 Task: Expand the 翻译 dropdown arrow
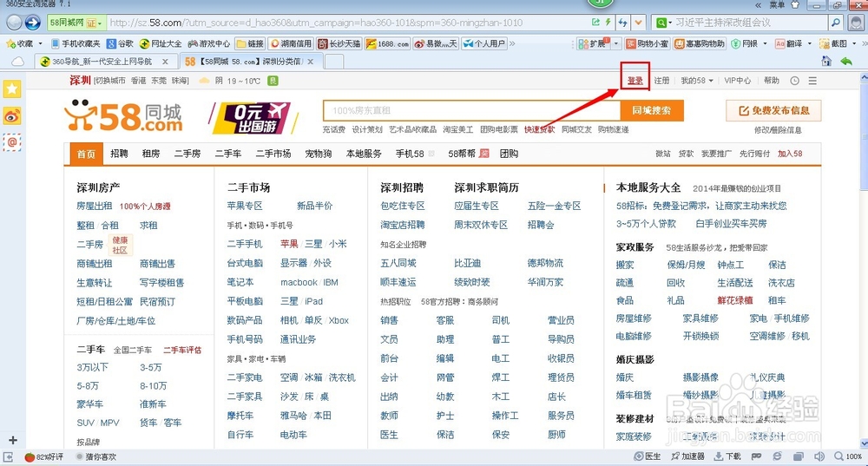(809, 43)
